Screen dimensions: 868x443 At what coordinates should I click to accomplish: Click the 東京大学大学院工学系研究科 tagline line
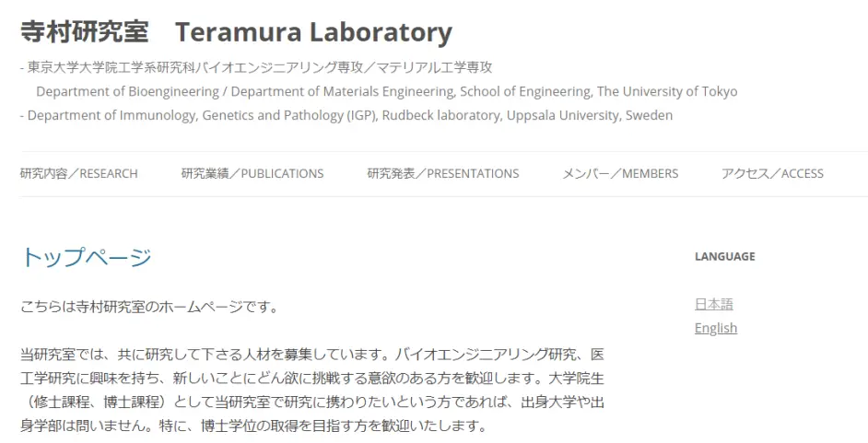point(258,67)
